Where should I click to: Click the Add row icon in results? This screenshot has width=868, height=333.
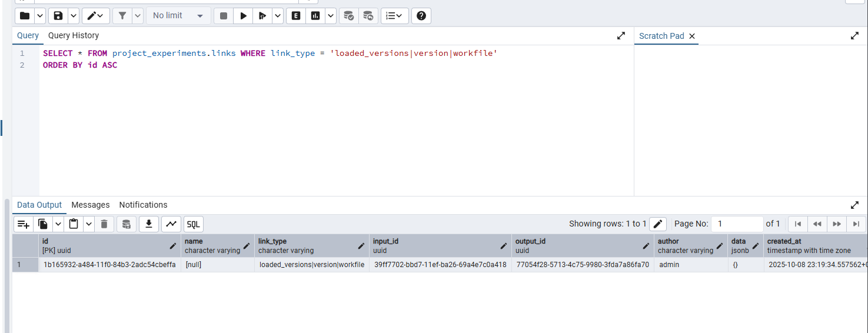(23, 224)
